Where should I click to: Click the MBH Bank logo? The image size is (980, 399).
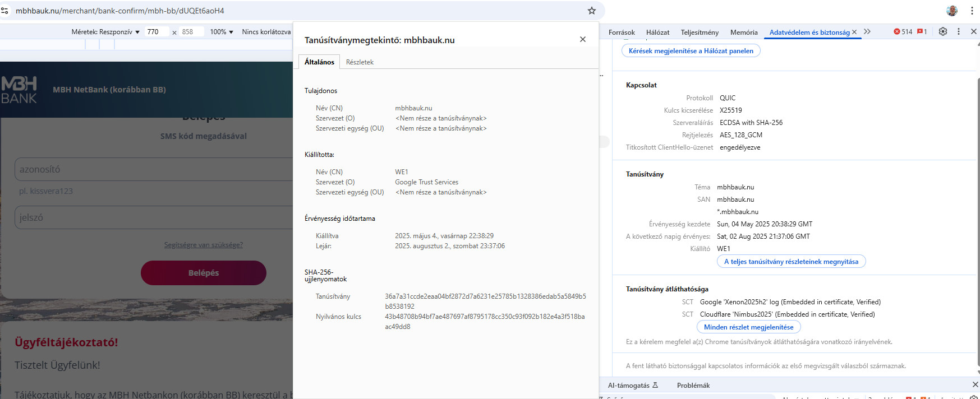pos(19,90)
